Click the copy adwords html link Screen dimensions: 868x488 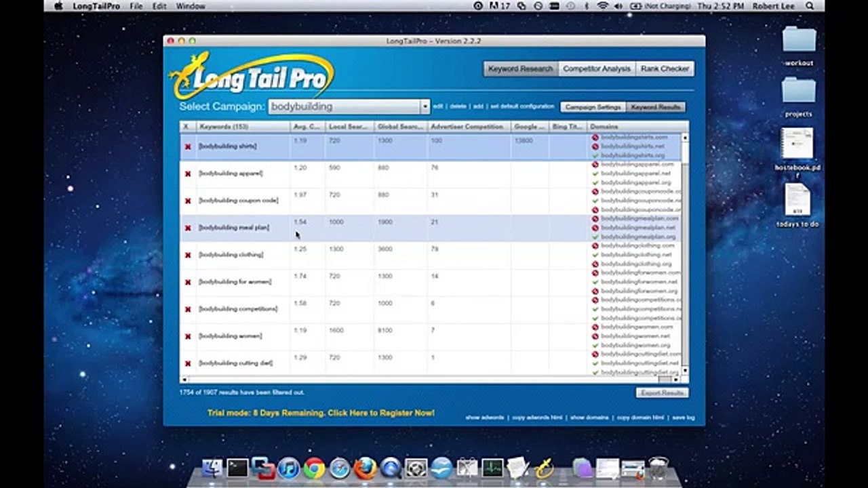coord(538,418)
